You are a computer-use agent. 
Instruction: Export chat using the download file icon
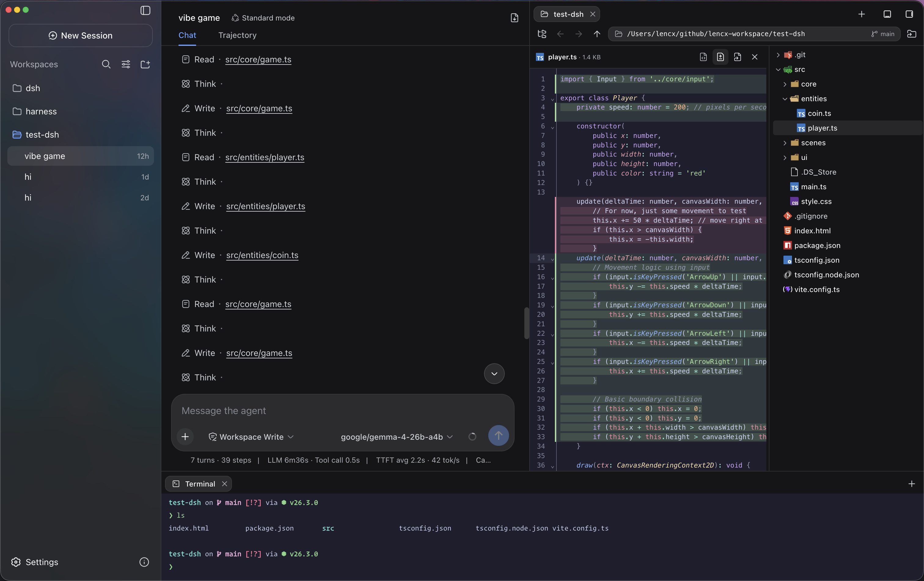point(514,18)
